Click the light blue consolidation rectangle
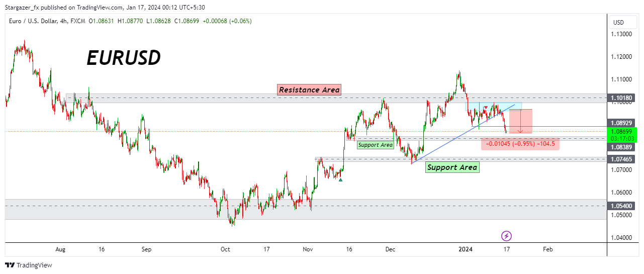The width and height of the screenshot is (644, 274). click(x=494, y=107)
